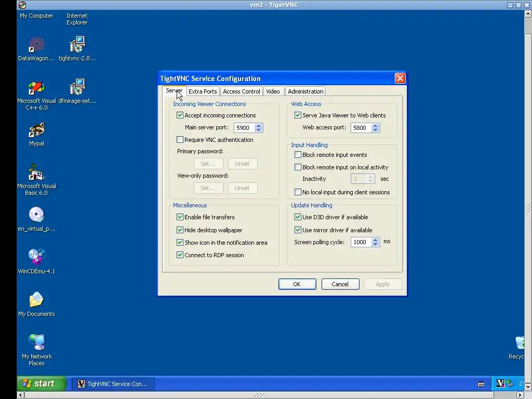Screen dimensions: 532x399
Task: Enable Require VNC authentication
Action: [x=180, y=139]
